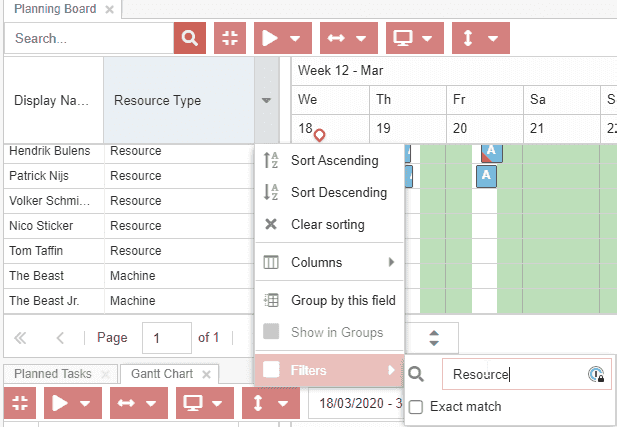Go to previous page arrow
Image resolution: width=617 pixels, height=427 pixels.
point(60,338)
